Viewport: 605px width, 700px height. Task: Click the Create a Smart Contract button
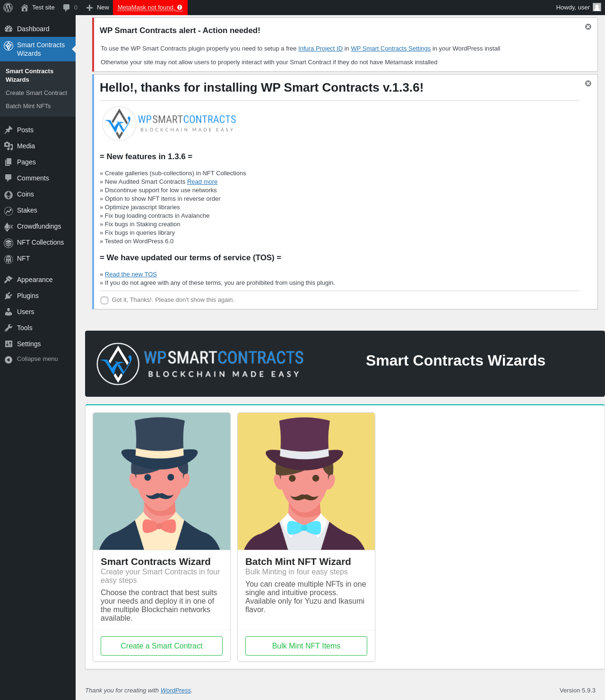click(x=162, y=646)
